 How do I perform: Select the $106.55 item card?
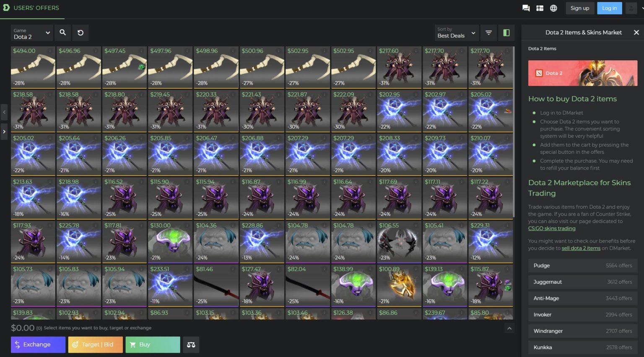click(399, 242)
